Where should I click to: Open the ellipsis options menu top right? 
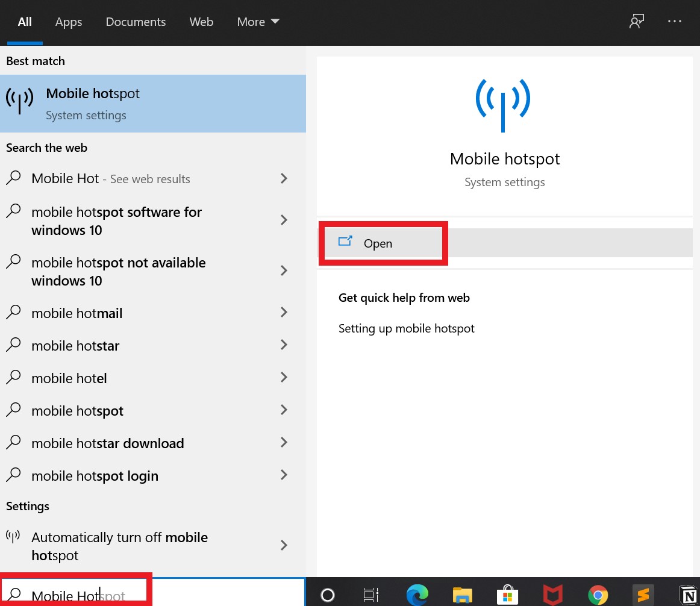(x=675, y=22)
